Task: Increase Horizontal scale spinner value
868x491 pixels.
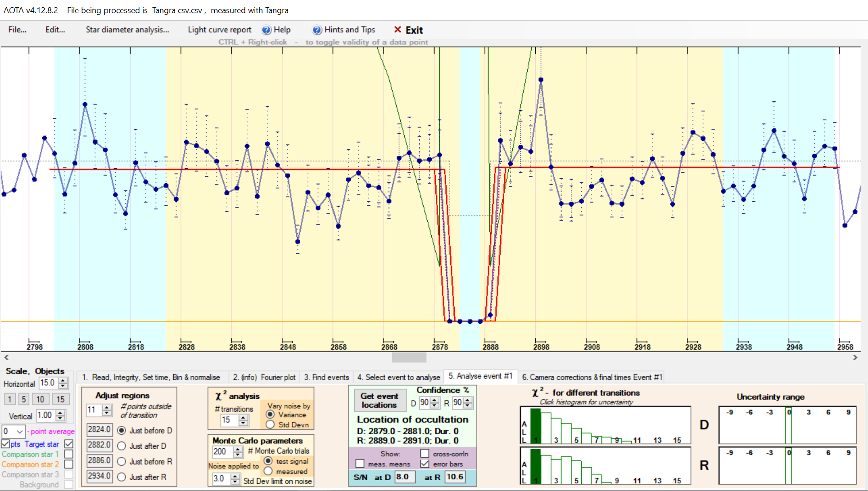Action: tap(63, 381)
